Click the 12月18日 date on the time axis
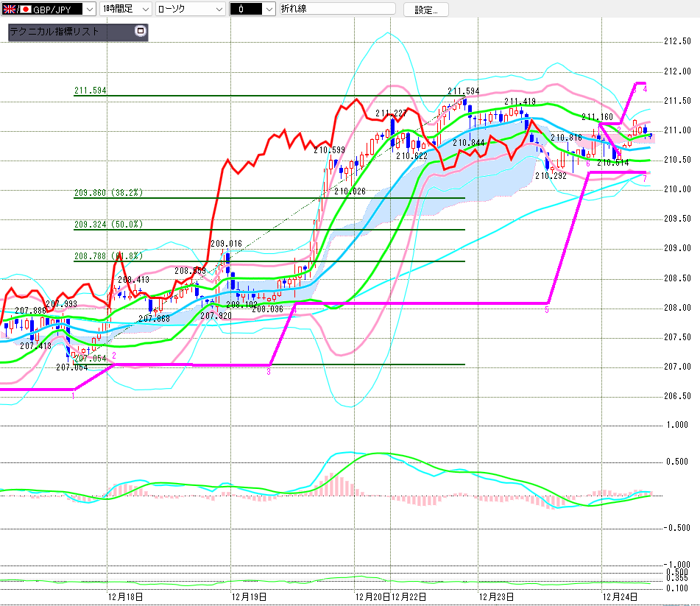This screenshot has width=700, height=606. [125, 596]
